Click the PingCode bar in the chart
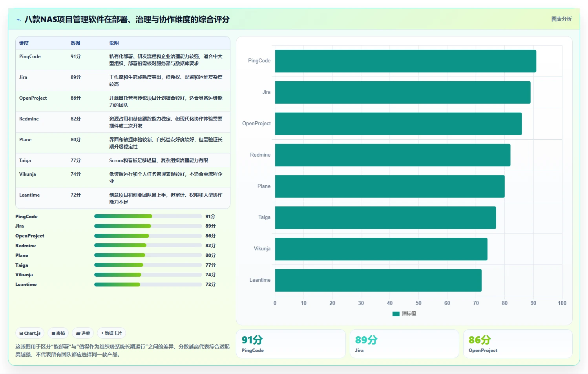588x374 pixels. [x=405, y=61]
